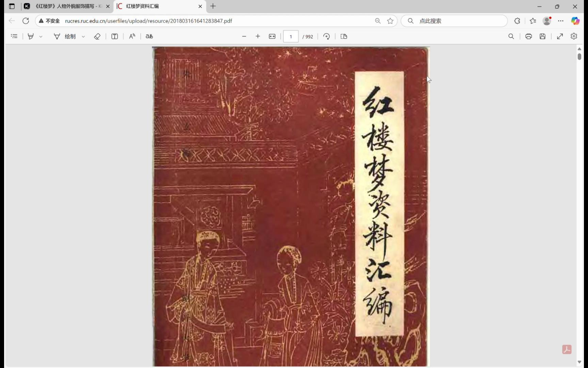588x368 pixels.
Task: Close the 《红楼梦》人物外貌服饰描写 tab
Action: tap(108, 6)
